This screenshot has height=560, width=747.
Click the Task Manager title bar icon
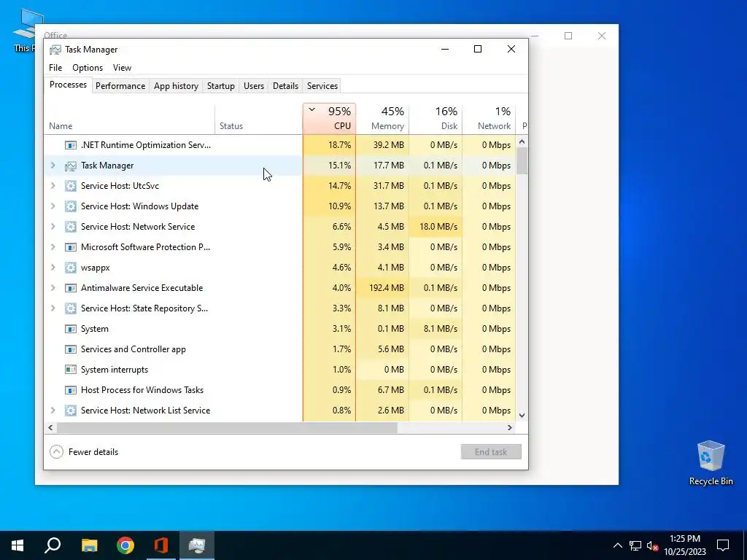pyautogui.click(x=55, y=50)
